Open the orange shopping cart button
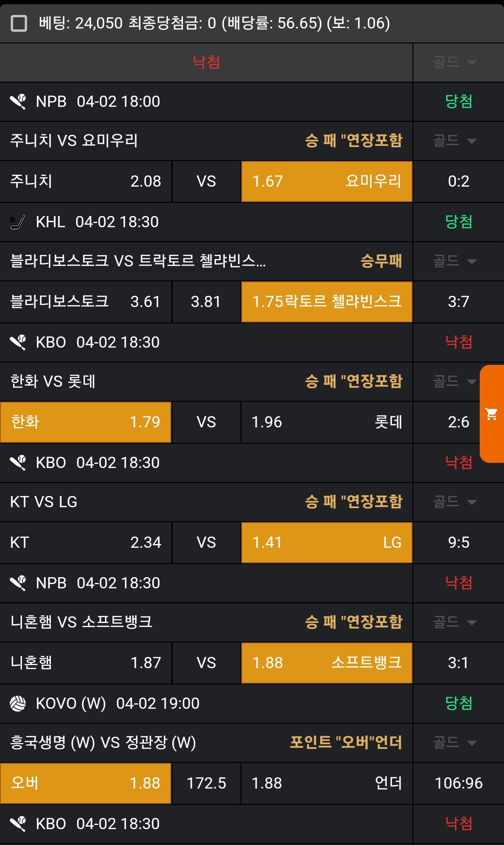The width and height of the screenshot is (504, 845). click(x=491, y=414)
